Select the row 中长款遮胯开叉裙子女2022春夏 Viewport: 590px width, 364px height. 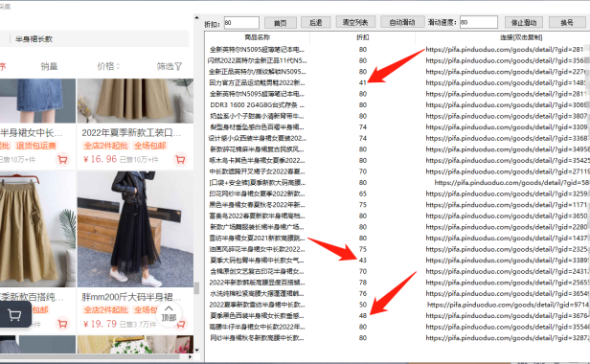coord(257,171)
